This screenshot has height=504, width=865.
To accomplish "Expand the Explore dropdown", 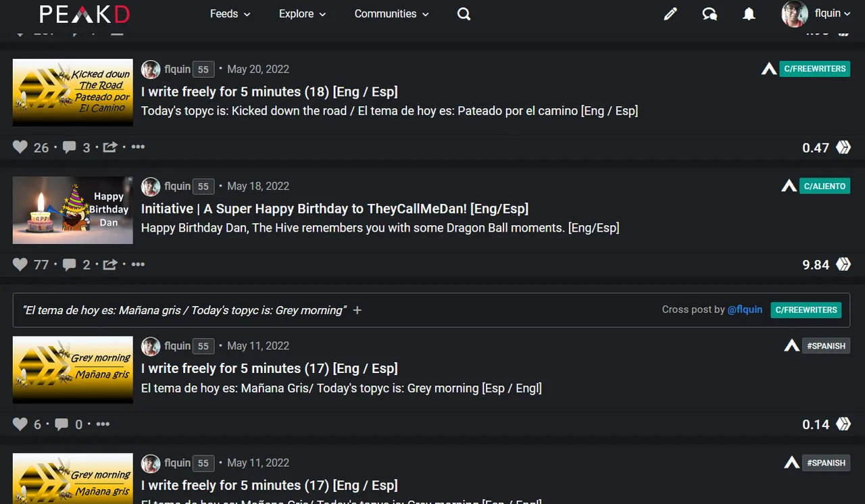I will (303, 14).
